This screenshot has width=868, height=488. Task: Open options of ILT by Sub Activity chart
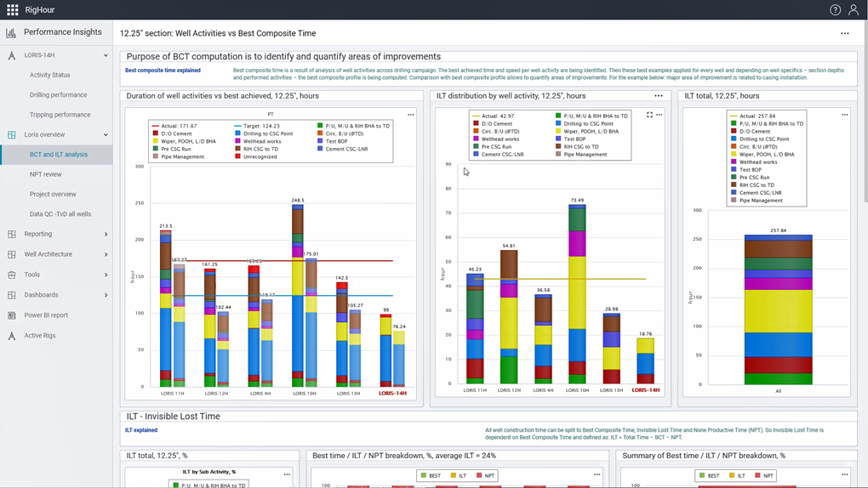[287, 474]
